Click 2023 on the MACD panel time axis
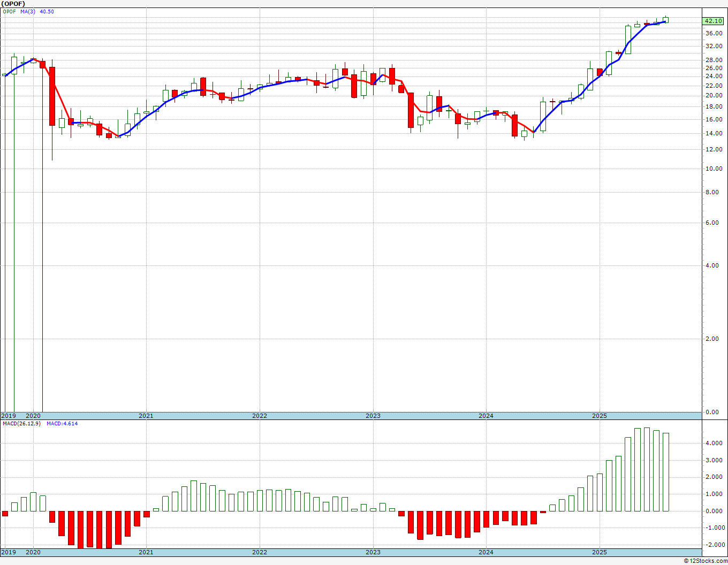This screenshot has height=565, width=728. click(373, 552)
